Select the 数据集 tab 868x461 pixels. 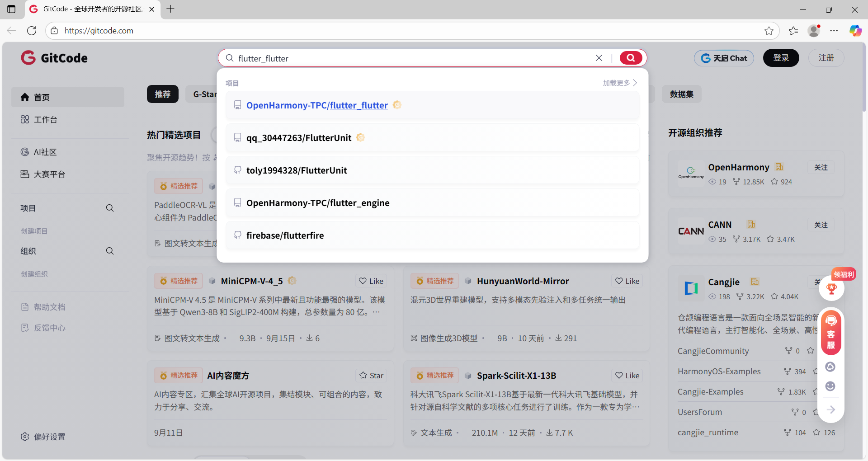tap(682, 94)
